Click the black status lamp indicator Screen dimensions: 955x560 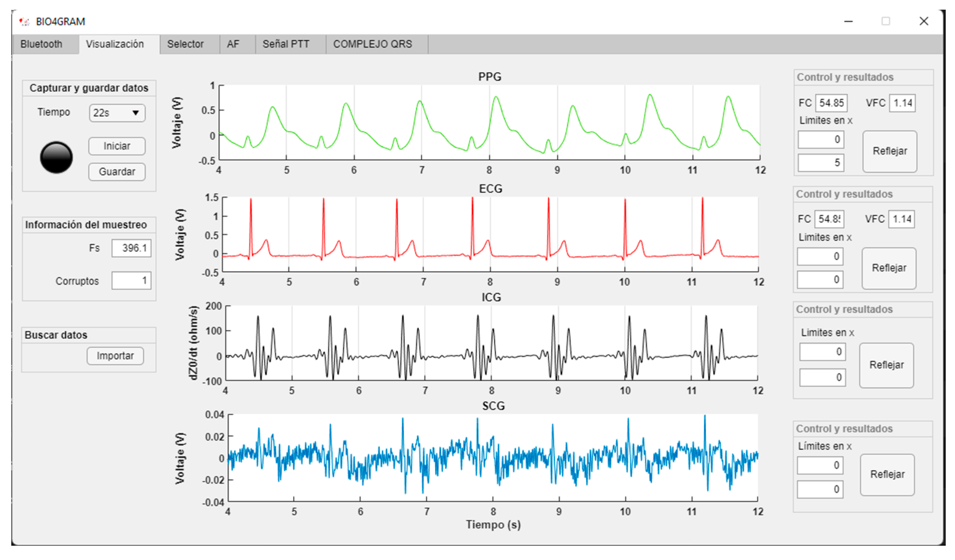click(x=56, y=158)
